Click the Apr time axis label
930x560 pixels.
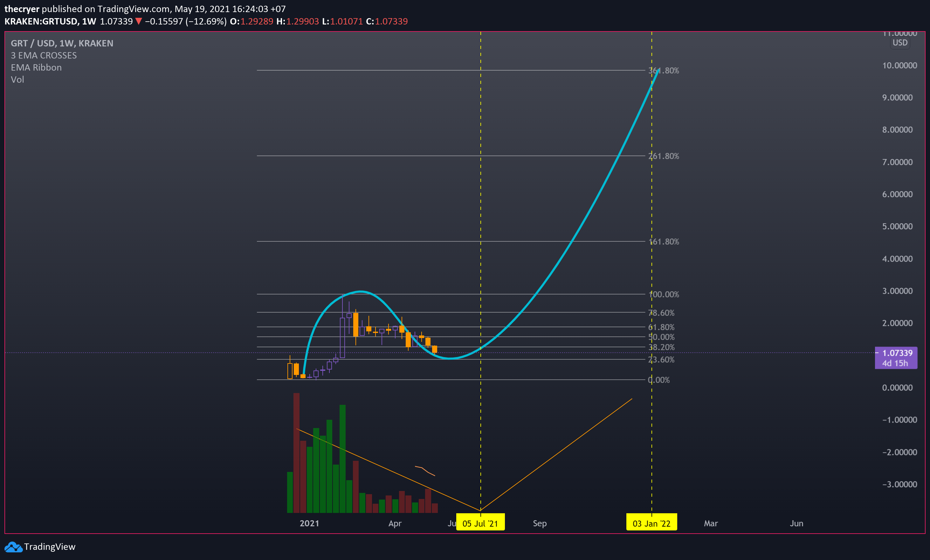pyautogui.click(x=395, y=523)
